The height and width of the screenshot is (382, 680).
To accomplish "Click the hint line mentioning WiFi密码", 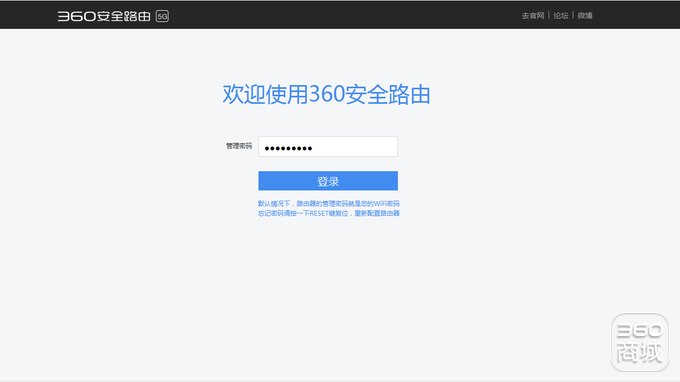I will pos(328,203).
